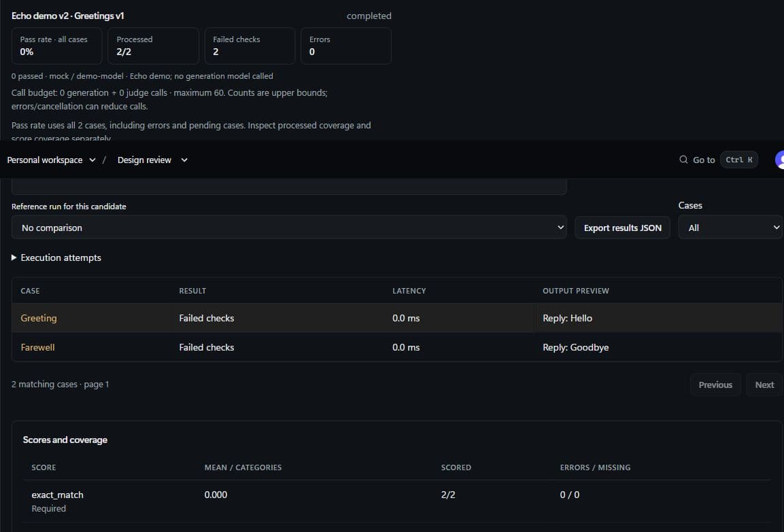Click the exact_match score row name
The height and width of the screenshot is (532, 784).
click(58, 495)
